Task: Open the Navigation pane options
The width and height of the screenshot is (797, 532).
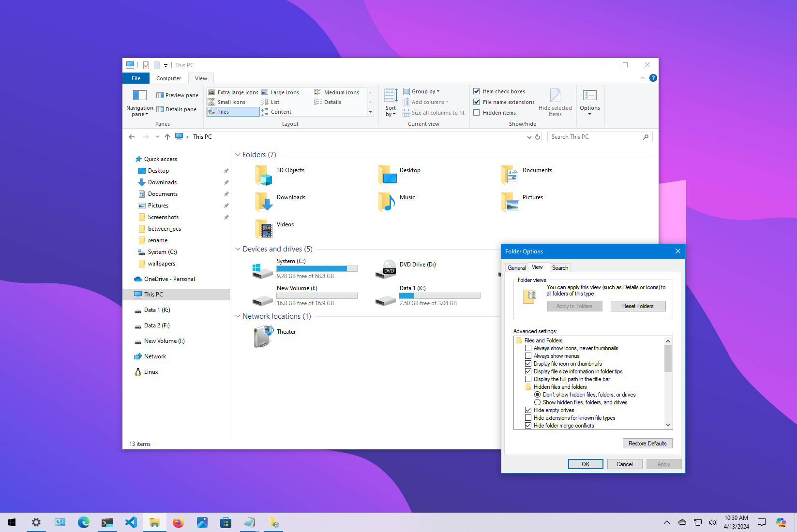Action: pos(140,103)
